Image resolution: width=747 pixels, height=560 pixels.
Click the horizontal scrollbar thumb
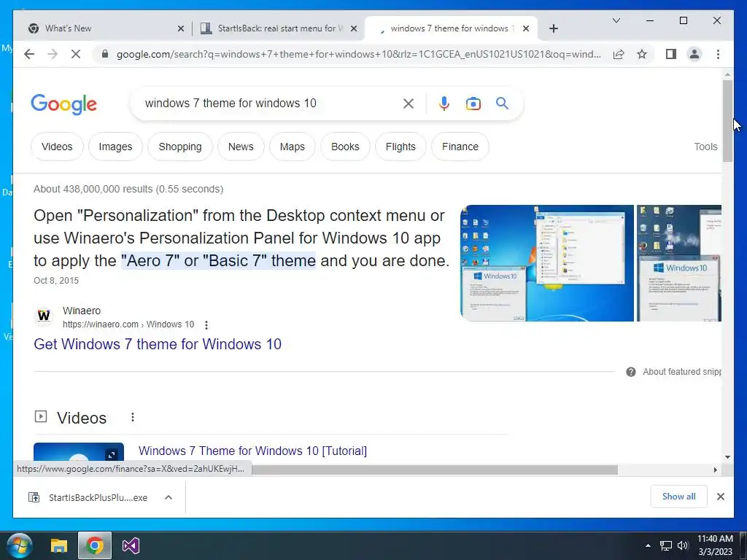[x=435, y=470]
